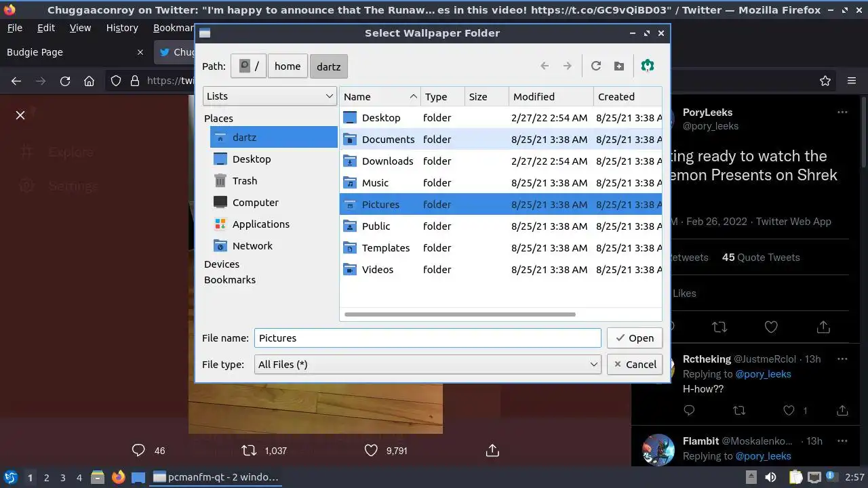Go to root path button with disk icon
Screen dimensions: 868x488
pyautogui.click(x=248, y=66)
